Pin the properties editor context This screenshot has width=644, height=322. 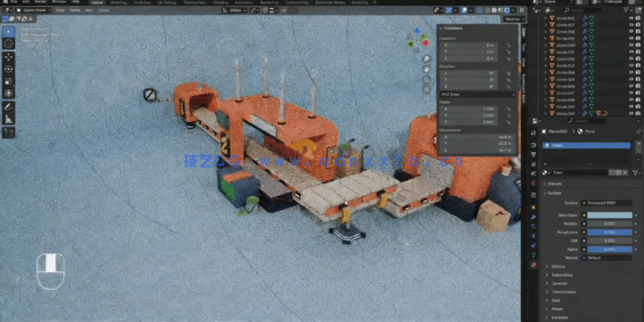[x=639, y=132]
